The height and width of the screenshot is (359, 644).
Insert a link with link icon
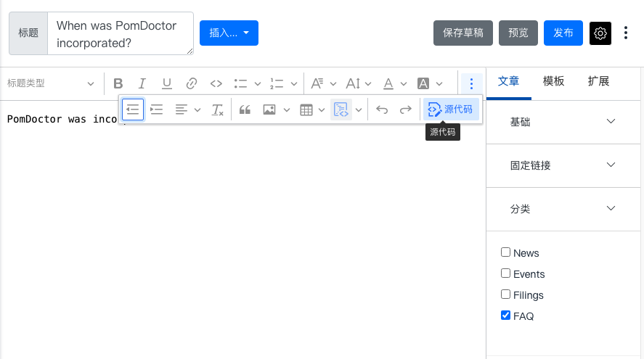click(192, 83)
